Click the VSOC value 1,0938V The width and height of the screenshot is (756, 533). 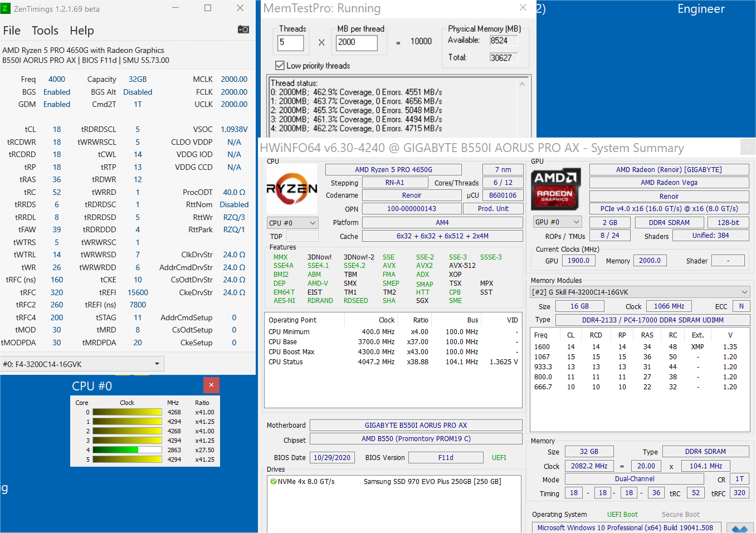point(234,129)
